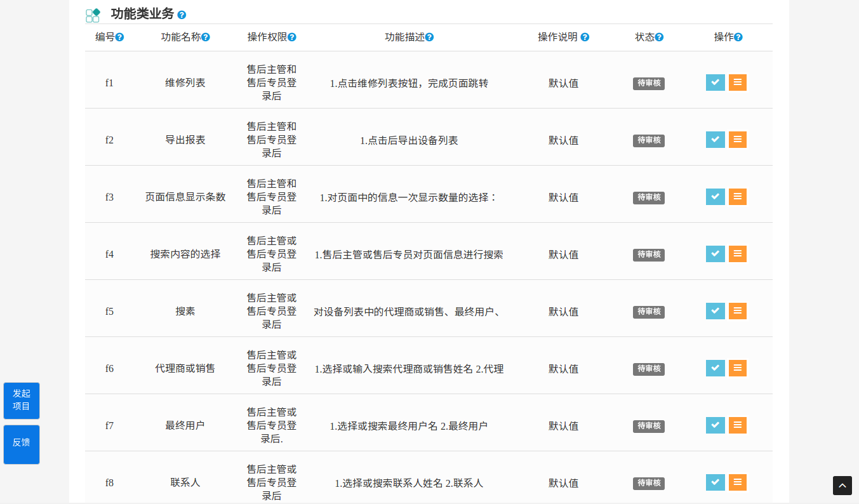Click the help icon beside 功能类业务 heading
This screenshot has width=859, height=504.
click(182, 15)
